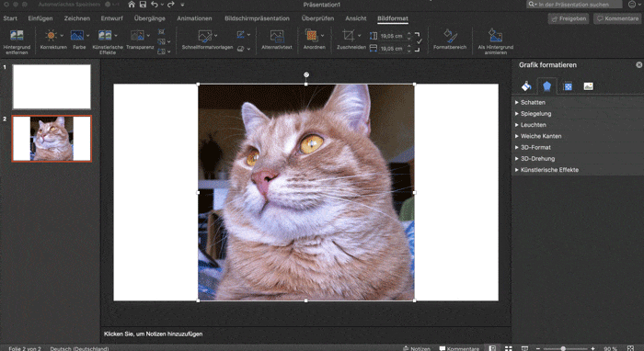Select slide 1 thumbnail
The height and width of the screenshot is (351, 644).
[x=52, y=87]
